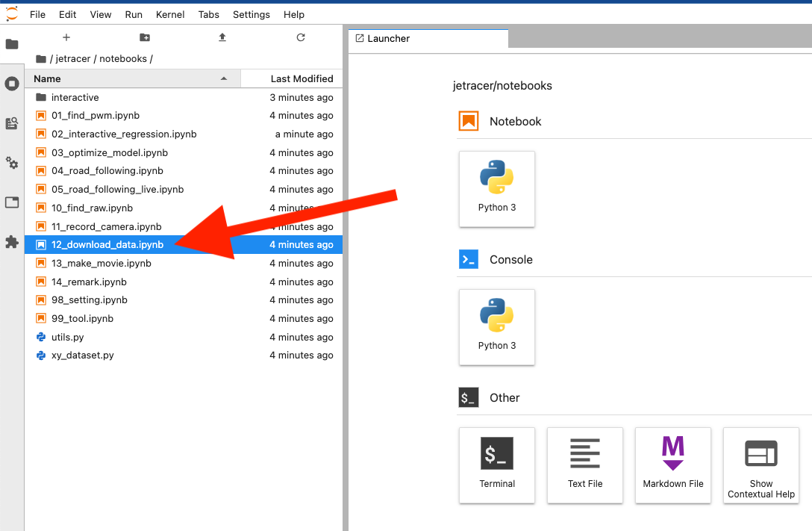This screenshot has height=531, width=812.
Task: Open the Kernel menu
Action: pyautogui.click(x=170, y=14)
